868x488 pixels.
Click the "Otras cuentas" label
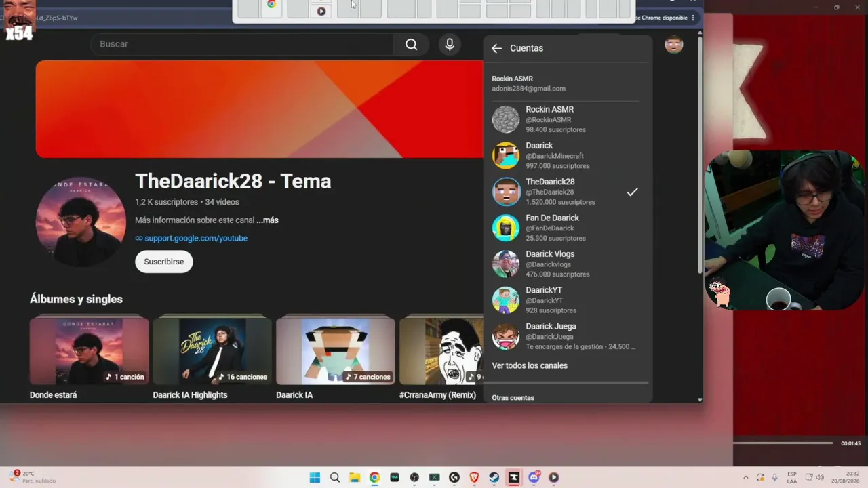[513, 398]
